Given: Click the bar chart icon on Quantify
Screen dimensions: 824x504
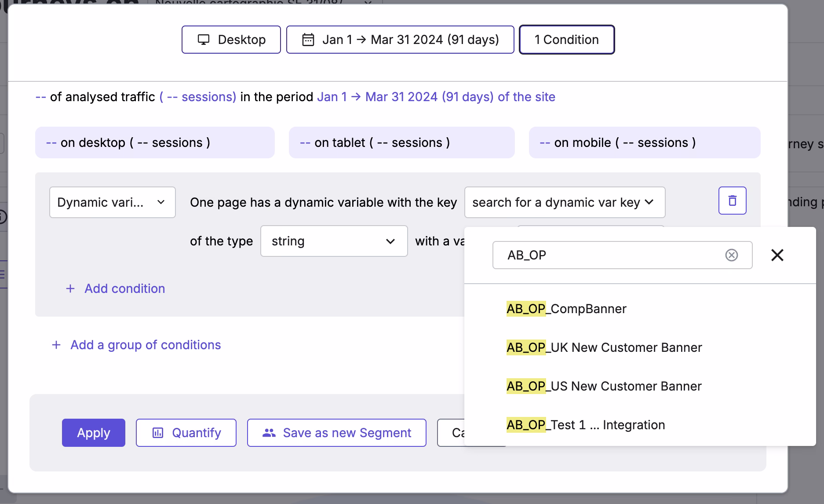Looking at the screenshot, I should point(157,433).
